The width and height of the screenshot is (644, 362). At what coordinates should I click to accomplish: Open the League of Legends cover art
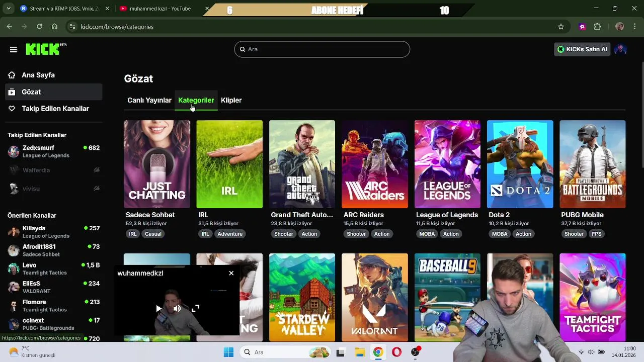(x=447, y=164)
